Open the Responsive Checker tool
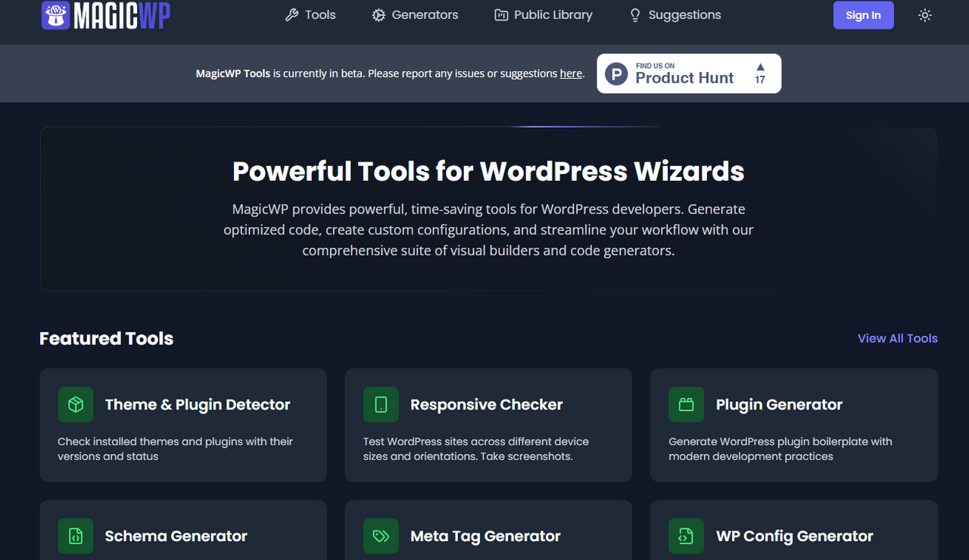Image resolution: width=969 pixels, height=560 pixels. pos(488,425)
